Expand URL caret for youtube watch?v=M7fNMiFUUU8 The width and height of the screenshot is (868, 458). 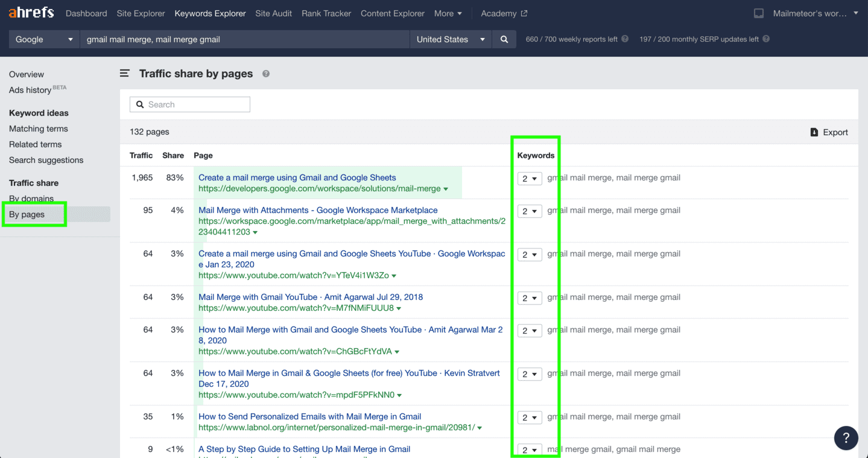pos(399,308)
